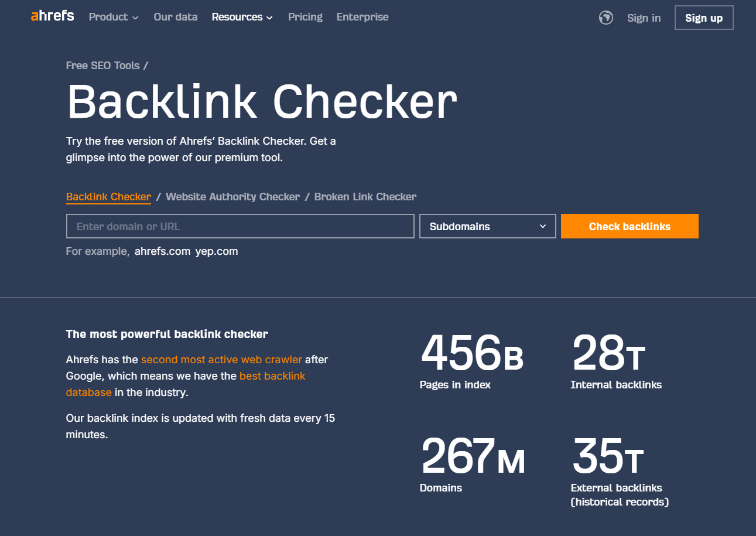The height and width of the screenshot is (536, 756).
Task: Open the Enterprise page
Action: tap(362, 17)
